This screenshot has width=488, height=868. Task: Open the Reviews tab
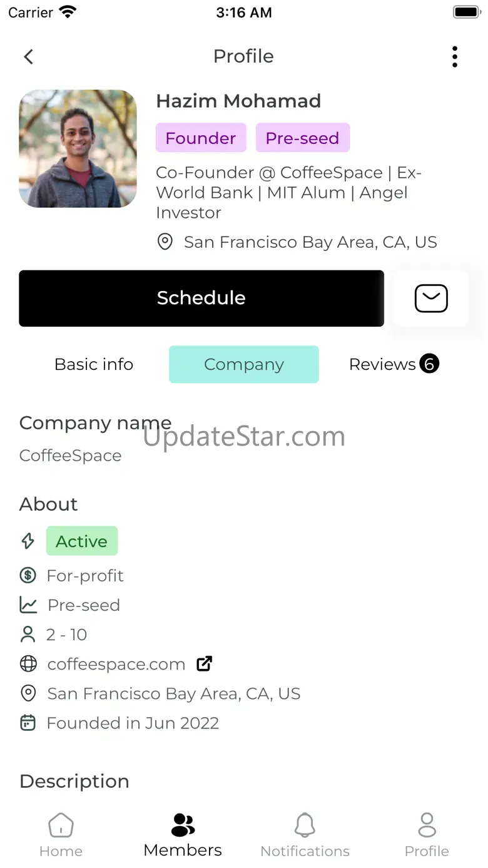click(x=382, y=364)
